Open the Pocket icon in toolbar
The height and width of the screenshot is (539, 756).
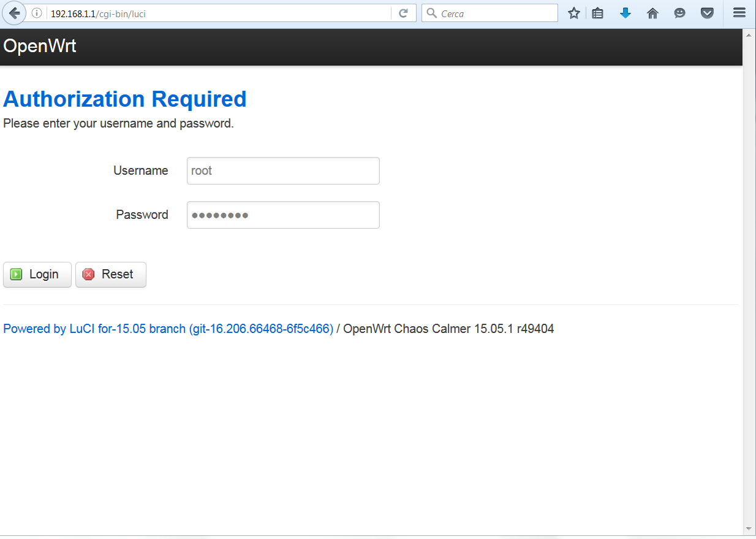[707, 13]
